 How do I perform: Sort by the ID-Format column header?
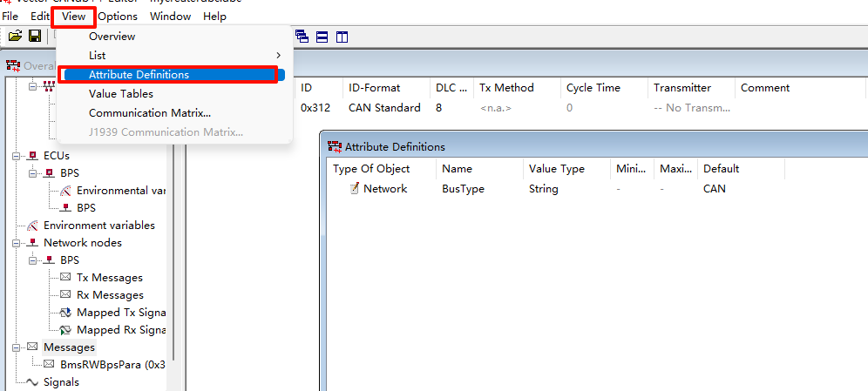click(386, 88)
